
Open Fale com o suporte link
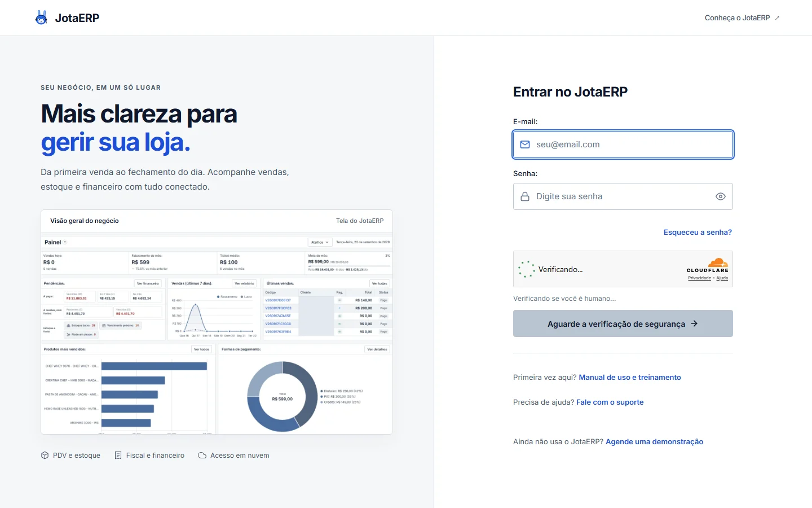[x=610, y=402]
